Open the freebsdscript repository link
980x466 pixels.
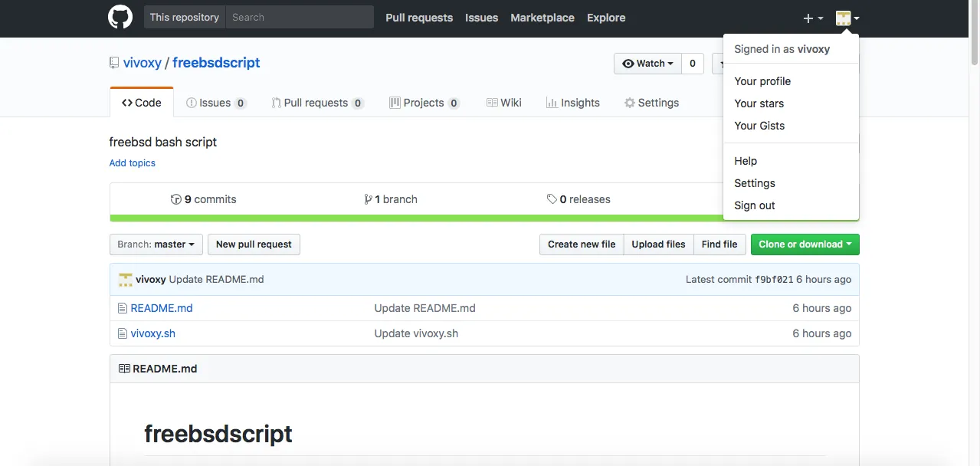[216, 63]
